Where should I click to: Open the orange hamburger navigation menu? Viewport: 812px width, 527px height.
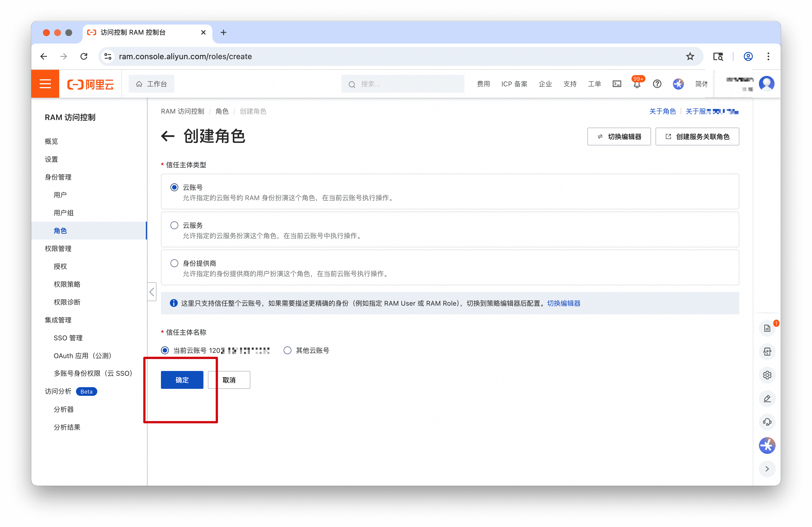45,84
